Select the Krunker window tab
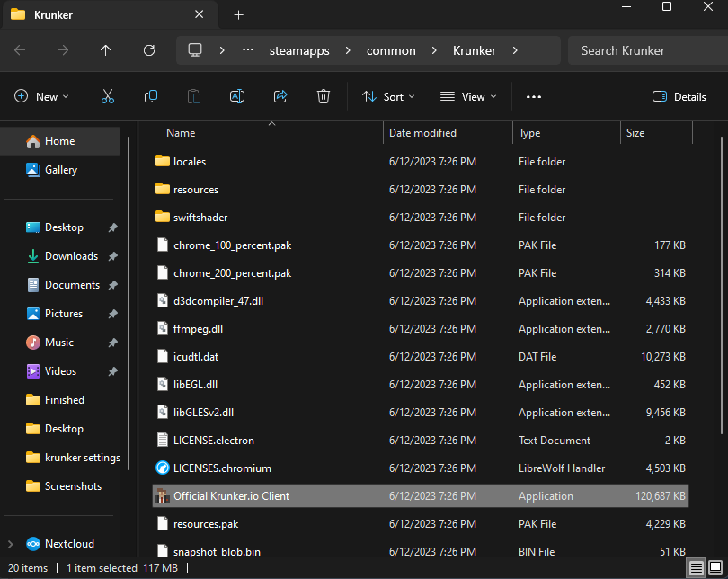 click(x=110, y=15)
